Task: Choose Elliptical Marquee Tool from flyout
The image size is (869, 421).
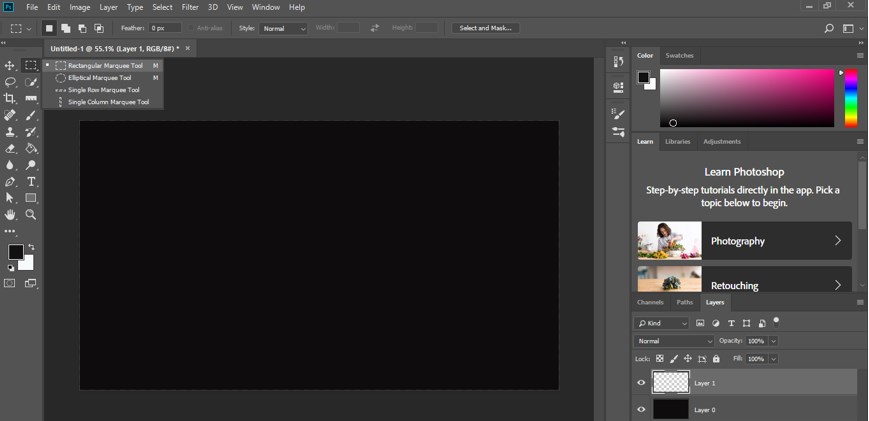Action: (103, 78)
